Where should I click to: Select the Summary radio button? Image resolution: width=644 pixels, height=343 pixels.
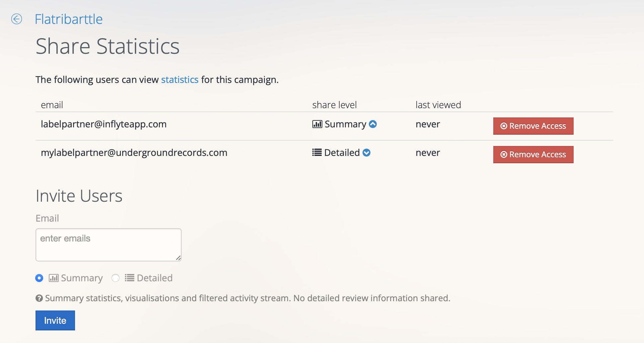point(39,278)
